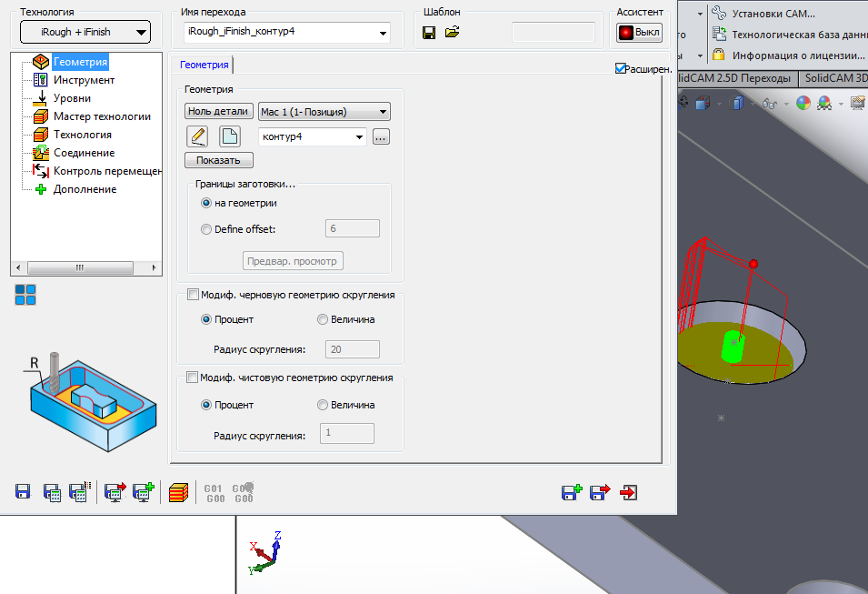Click the Define offset value field

352,229
